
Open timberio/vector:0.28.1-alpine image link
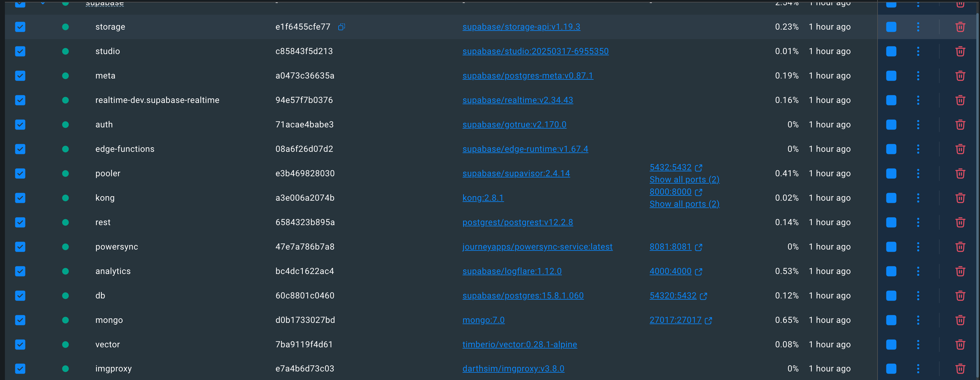tap(520, 345)
